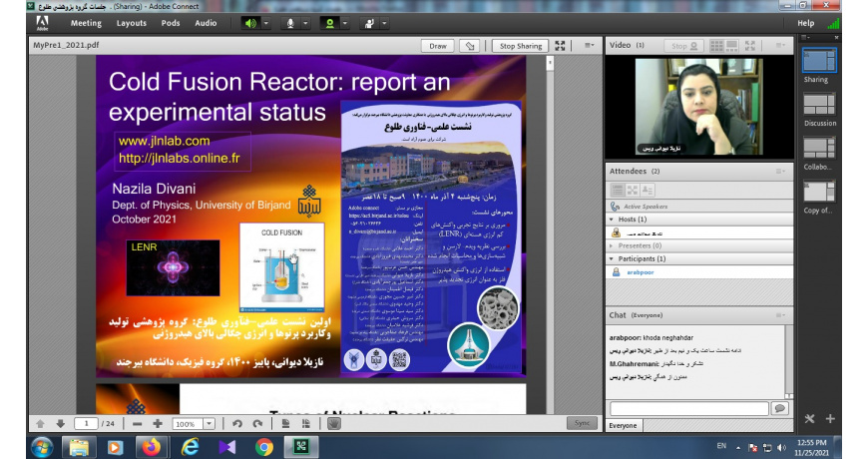The height and width of the screenshot is (459, 868).
Task: Select the Collaboration layout thumbnail
Action: 819,149
